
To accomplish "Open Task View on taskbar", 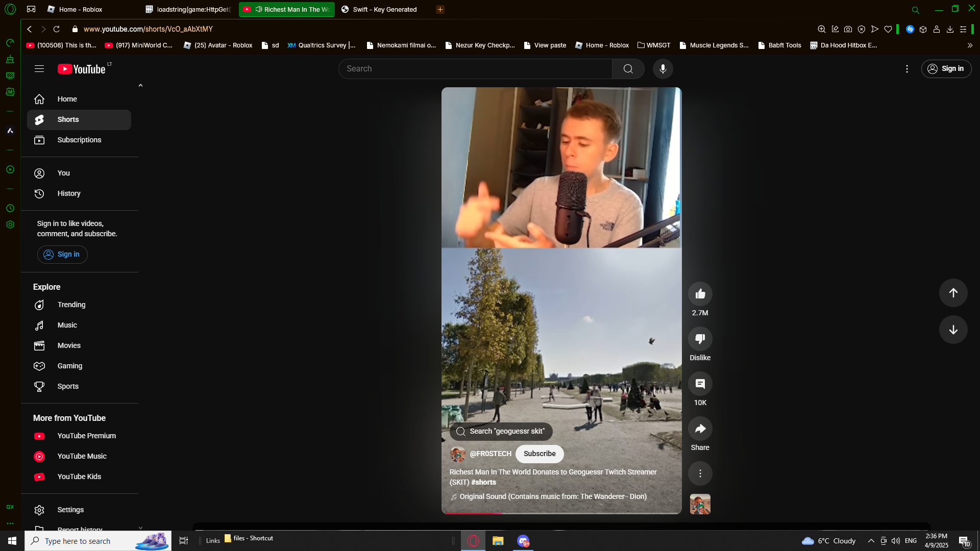I will (184, 541).
